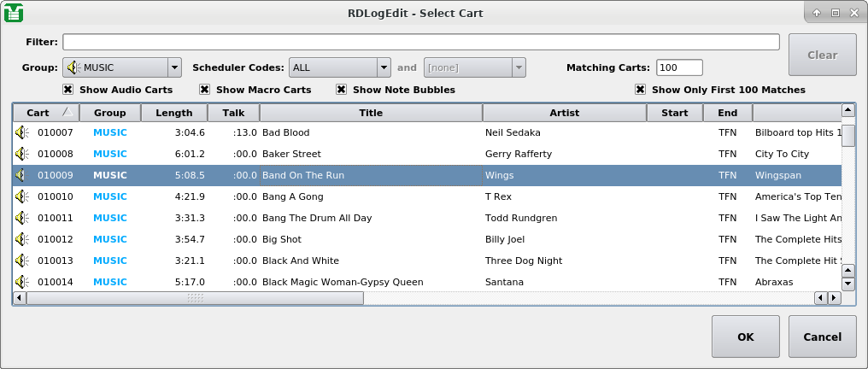
Task: Toggle the Show Note Bubbles checkbox
Action: pyautogui.click(x=342, y=90)
